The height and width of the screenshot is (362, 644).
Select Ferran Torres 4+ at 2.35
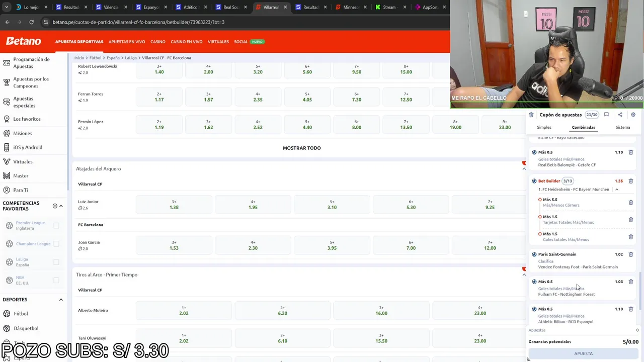click(258, 97)
